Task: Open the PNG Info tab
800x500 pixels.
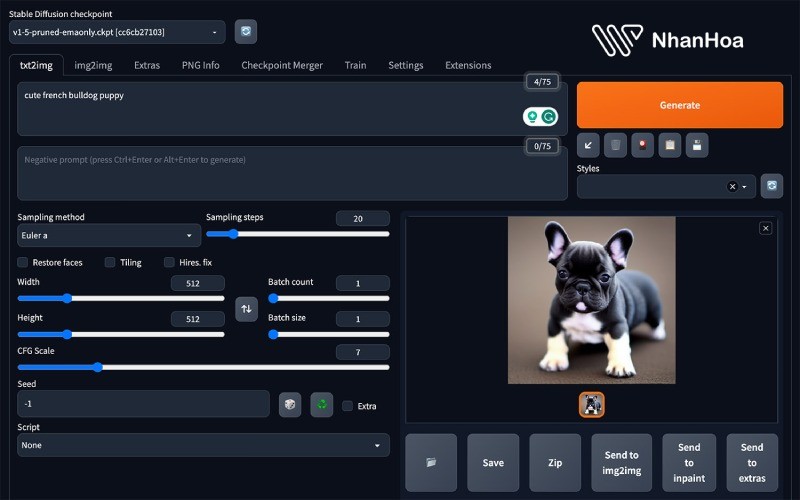Action: pos(201,65)
